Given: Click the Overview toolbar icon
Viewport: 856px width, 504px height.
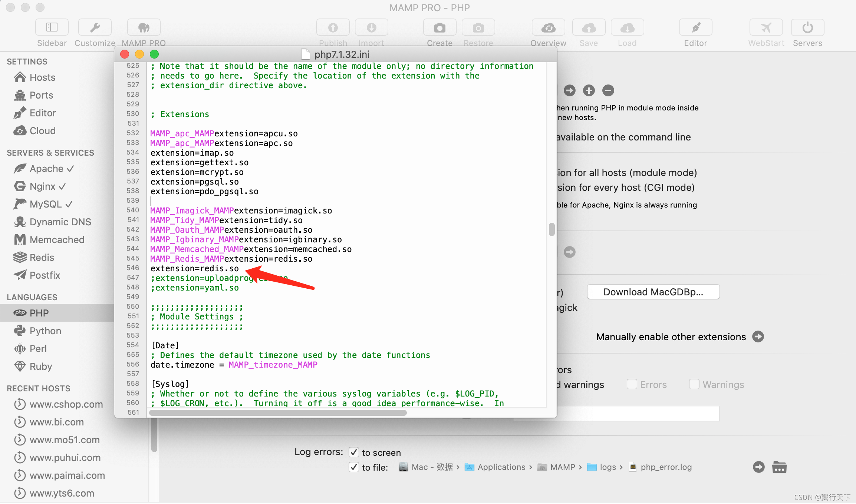Looking at the screenshot, I should [x=548, y=27].
